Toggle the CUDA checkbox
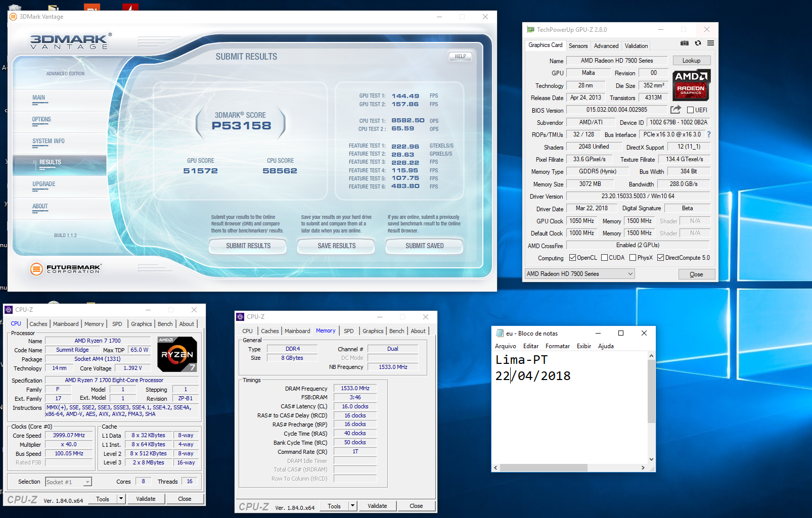 pyautogui.click(x=604, y=258)
